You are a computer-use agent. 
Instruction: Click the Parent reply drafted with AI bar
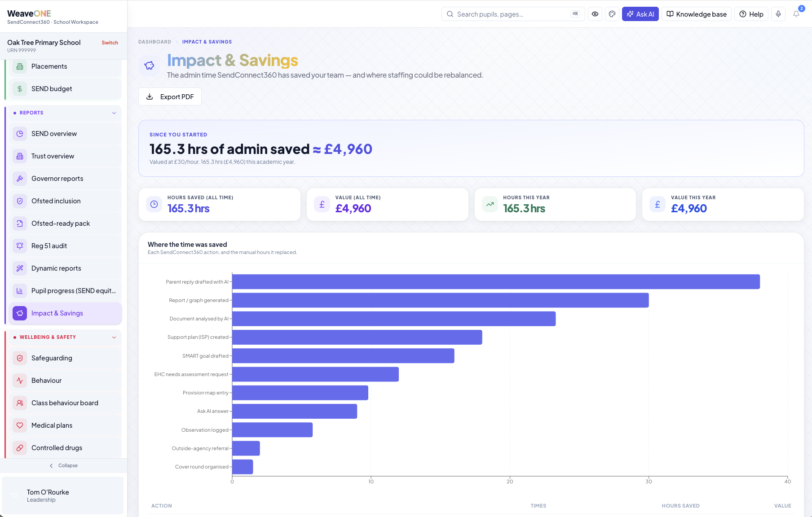coord(496,282)
